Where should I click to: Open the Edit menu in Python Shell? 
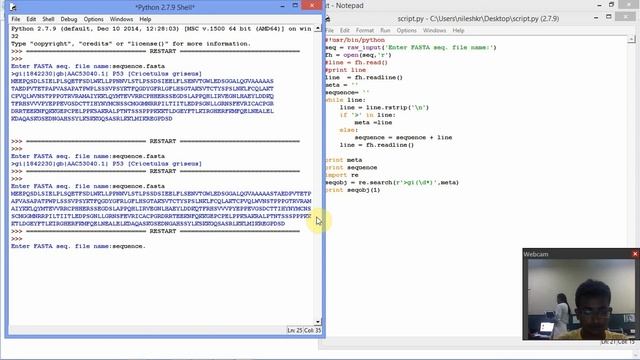(x=31, y=19)
